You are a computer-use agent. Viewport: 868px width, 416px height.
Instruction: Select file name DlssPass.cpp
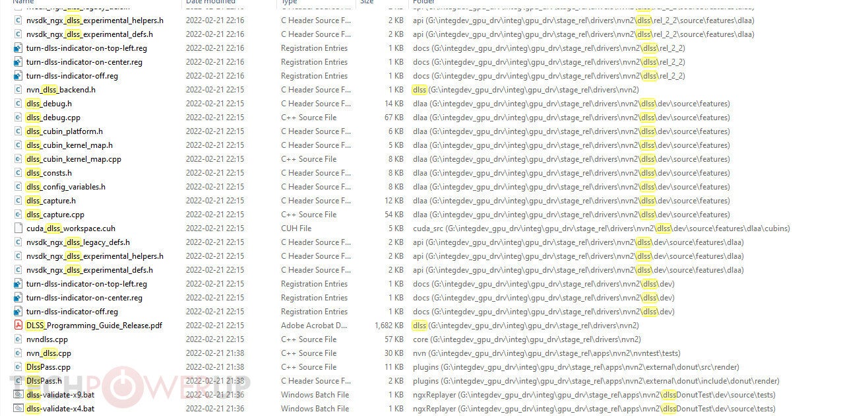coord(48,367)
